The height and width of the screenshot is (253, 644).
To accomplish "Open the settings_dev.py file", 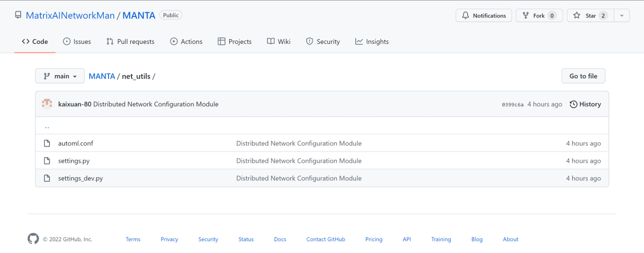I will [80, 178].
